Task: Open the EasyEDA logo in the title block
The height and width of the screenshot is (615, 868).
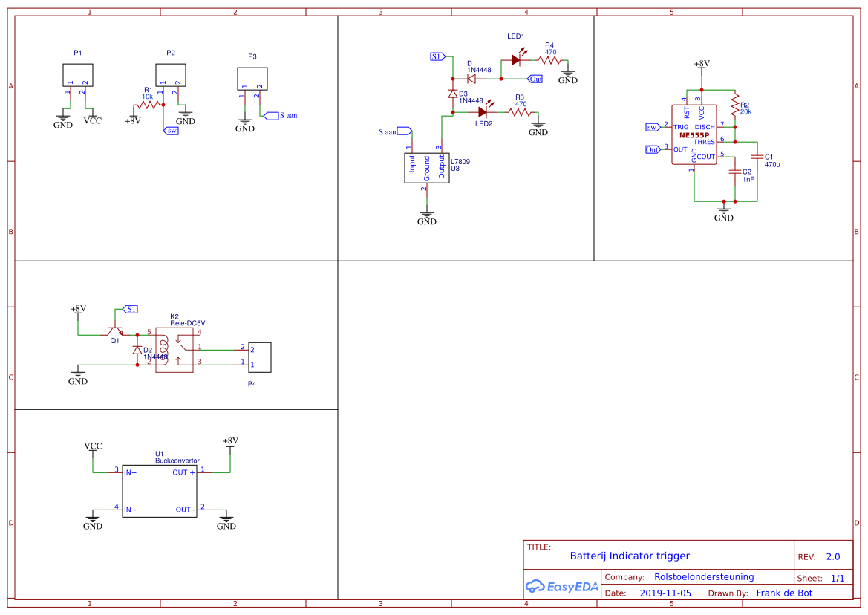Action: pos(562,587)
